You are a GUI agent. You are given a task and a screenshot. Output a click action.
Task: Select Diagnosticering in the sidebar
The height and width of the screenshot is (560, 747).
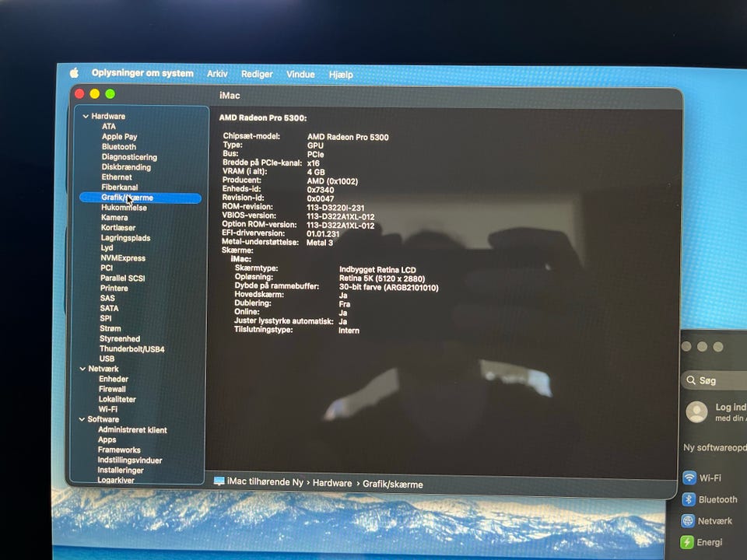click(x=129, y=157)
